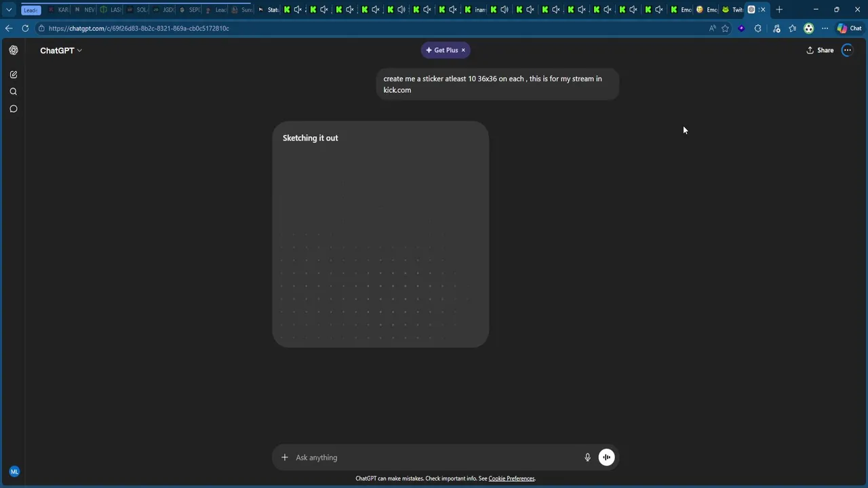
Task: Expand the ChatGPT model selector dropdown
Action: [x=60, y=50]
